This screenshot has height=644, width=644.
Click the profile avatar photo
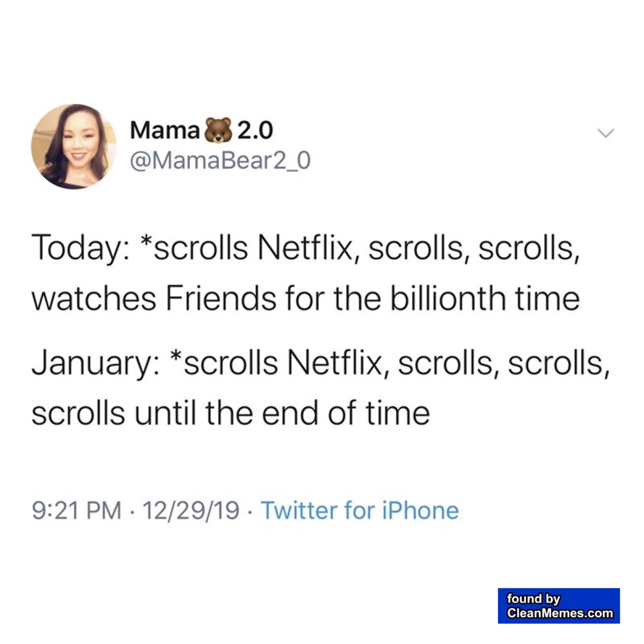74,147
